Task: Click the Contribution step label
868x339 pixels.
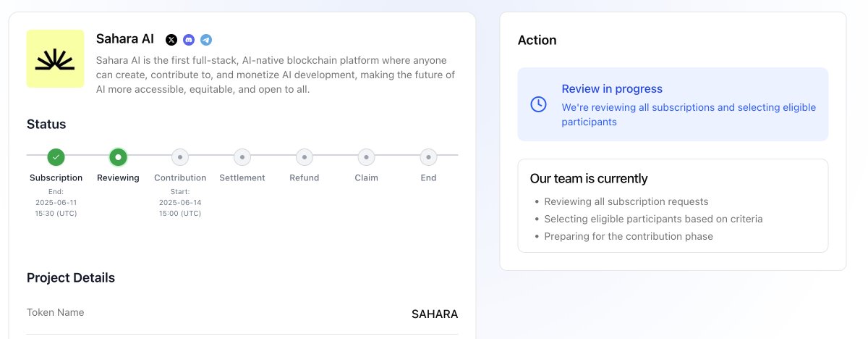Action: pyautogui.click(x=180, y=177)
